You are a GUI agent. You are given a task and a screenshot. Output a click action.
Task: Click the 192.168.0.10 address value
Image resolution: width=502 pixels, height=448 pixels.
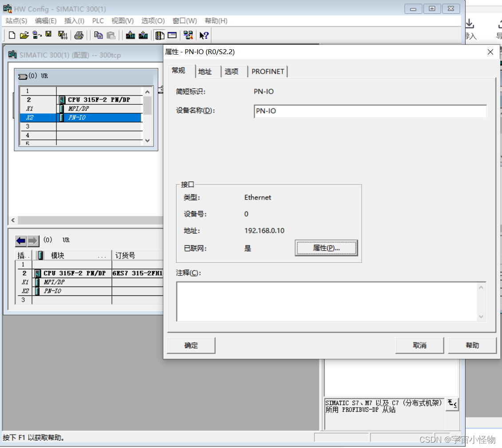tap(265, 231)
